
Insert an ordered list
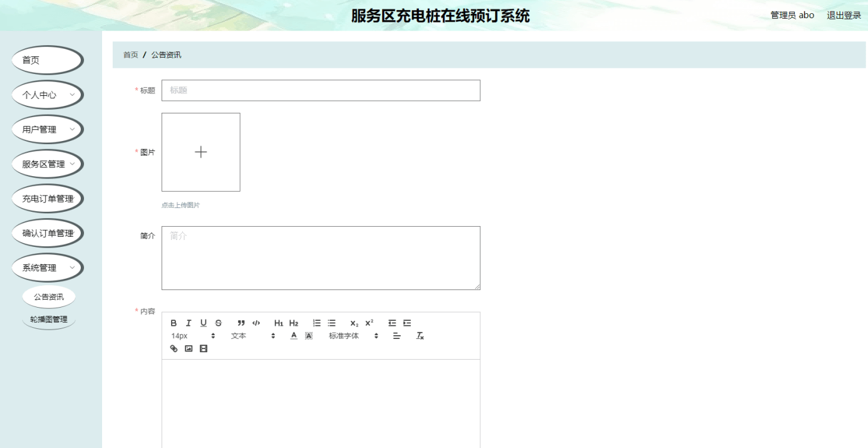click(316, 323)
